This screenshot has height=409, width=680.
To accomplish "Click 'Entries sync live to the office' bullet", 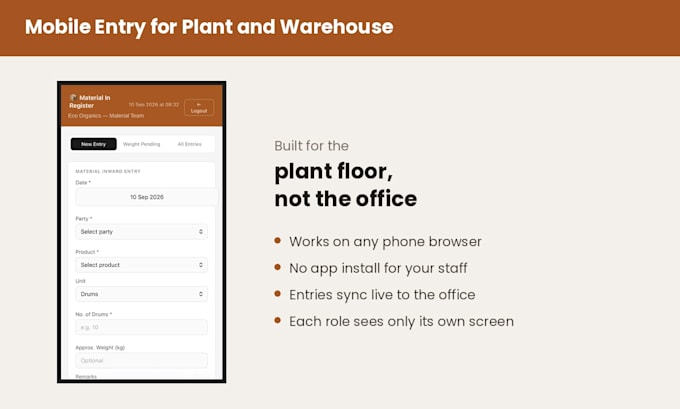I will click(x=382, y=295).
